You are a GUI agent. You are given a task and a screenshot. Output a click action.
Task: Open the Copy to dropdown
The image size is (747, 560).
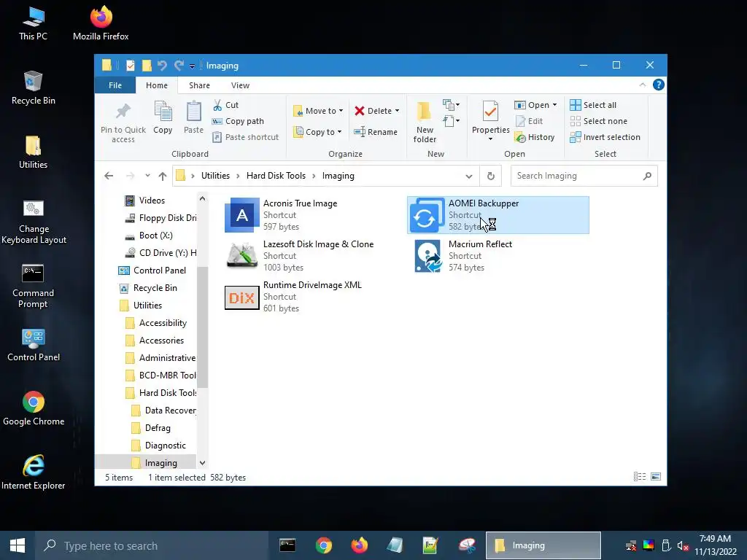(x=318, y=132)
